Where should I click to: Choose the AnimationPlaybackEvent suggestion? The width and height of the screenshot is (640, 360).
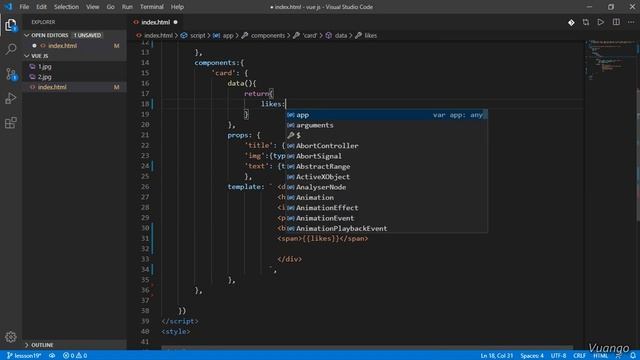[x=386, y=229]
